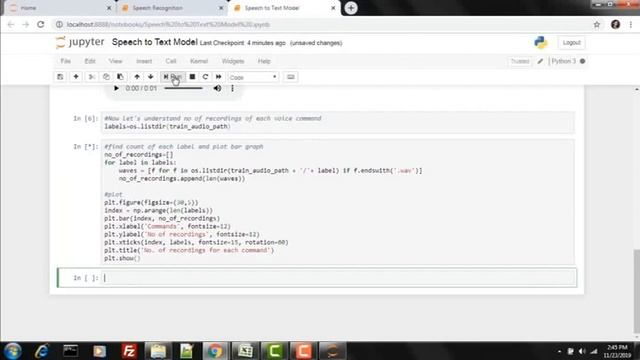Go back in browser history
Screen dimensions: 640x360
click(x=11, y=24)
